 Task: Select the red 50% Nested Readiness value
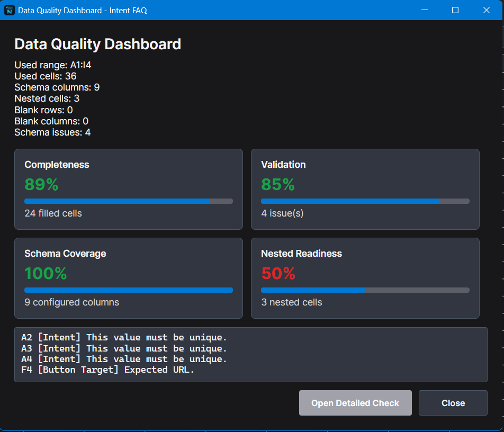coord(278,274)
